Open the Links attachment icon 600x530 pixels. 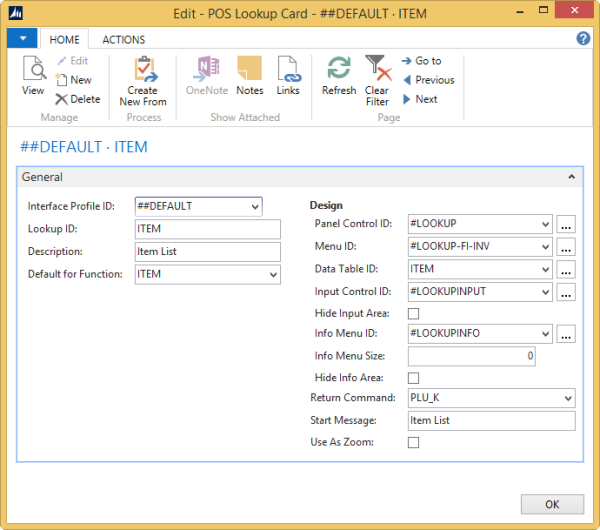[288, 71]
